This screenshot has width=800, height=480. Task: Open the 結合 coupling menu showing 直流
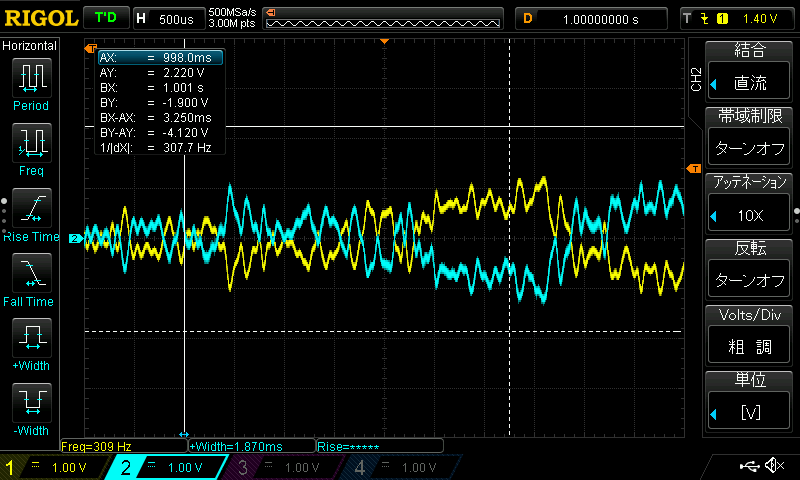(749, 82)
